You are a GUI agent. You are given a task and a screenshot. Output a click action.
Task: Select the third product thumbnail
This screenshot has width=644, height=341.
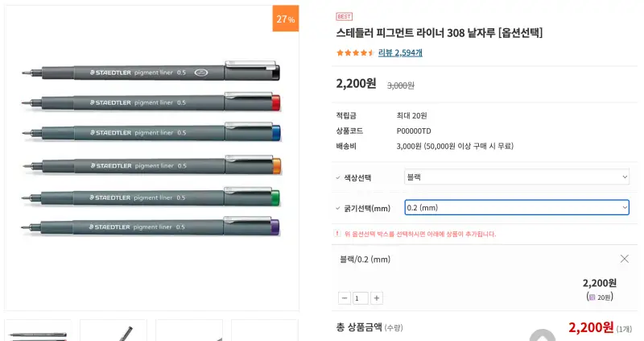pos(189,331)
